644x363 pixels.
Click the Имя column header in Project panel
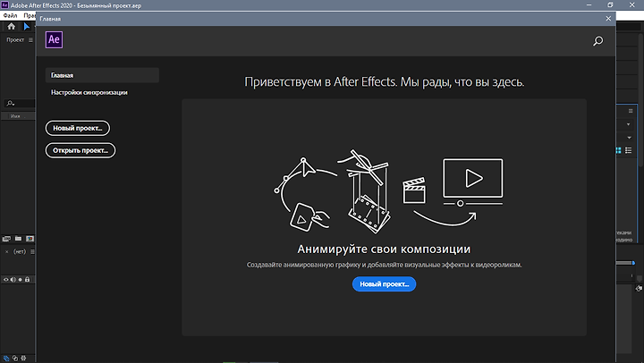[15, 116]
